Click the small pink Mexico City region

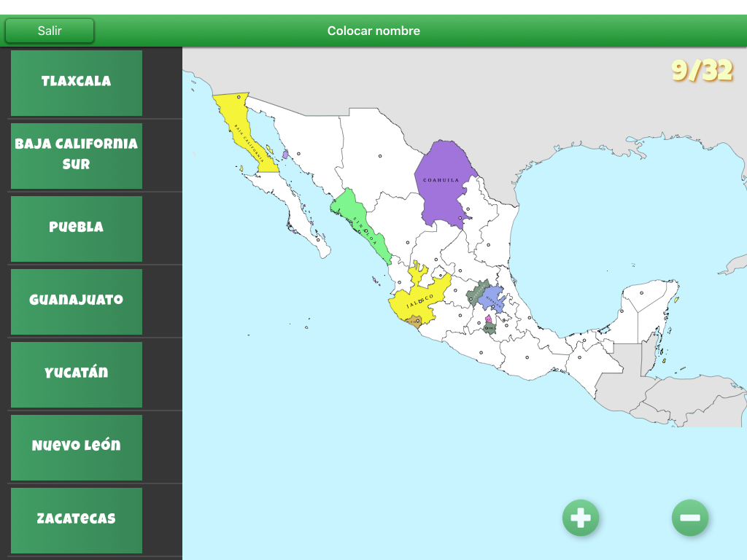point(488,319)
